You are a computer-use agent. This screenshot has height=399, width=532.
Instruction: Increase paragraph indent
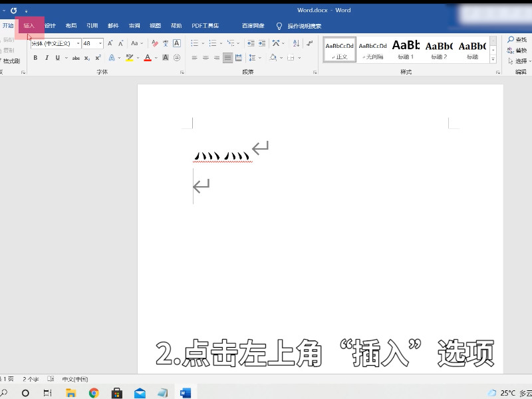(x=262, y=43)
